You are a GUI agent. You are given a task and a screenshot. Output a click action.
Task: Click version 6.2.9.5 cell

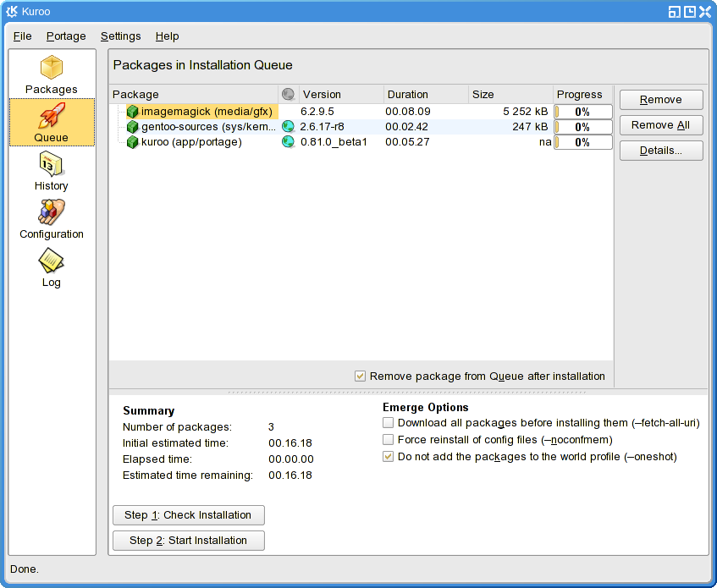(317, 112)
